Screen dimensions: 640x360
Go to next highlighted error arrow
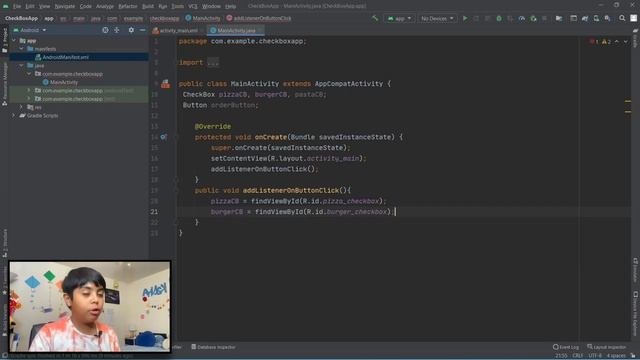point(625,42)
